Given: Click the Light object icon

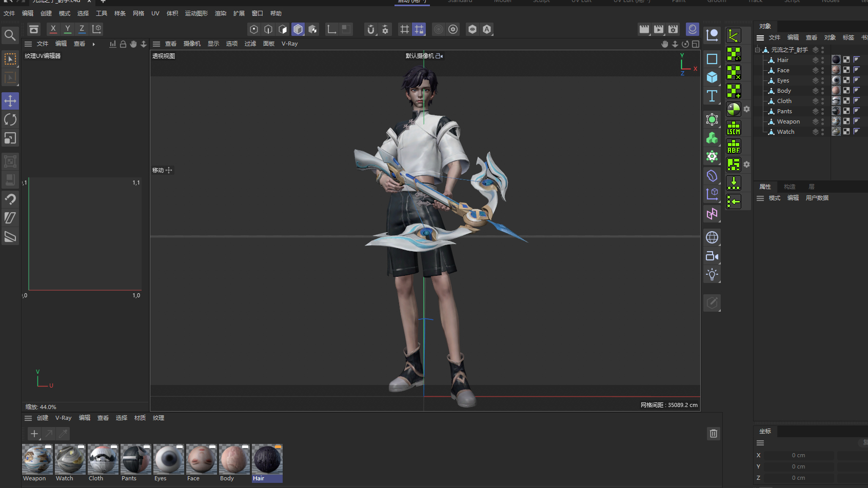Looking at the screenshot, I should (x=712, y=274).
